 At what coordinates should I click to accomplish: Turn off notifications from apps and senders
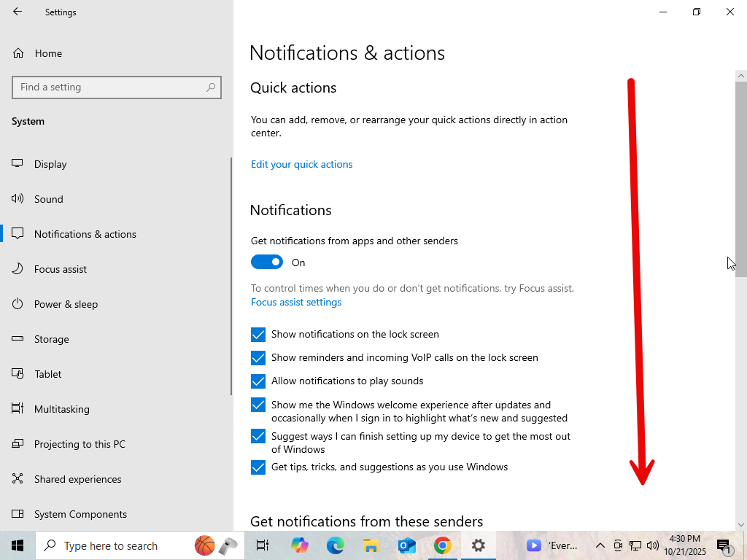[267, 262]
